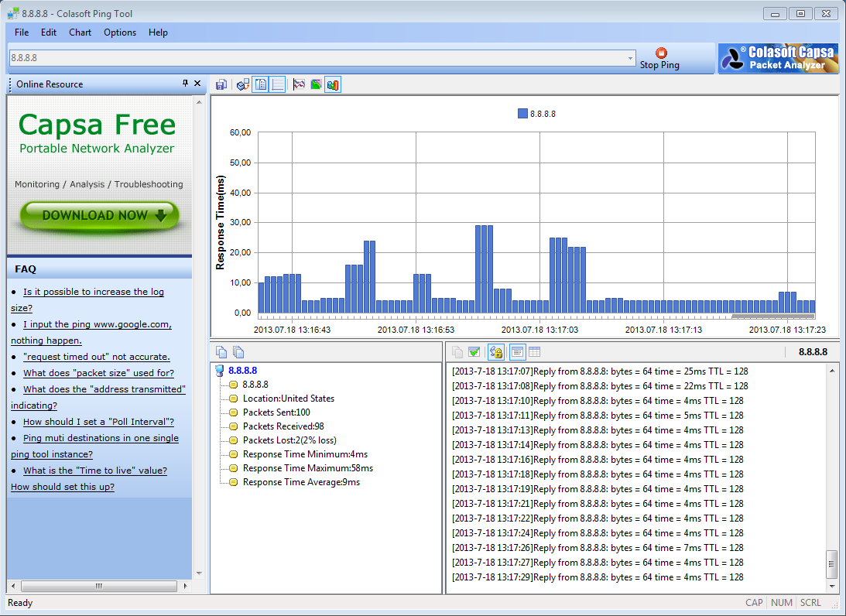The image size is (846, 616).
Task: Expand the address history dropdown arrow
Action: 630,58
